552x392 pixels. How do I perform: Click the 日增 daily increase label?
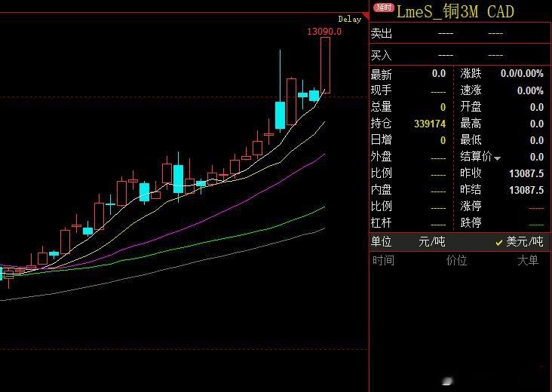(x=382, y=139)
